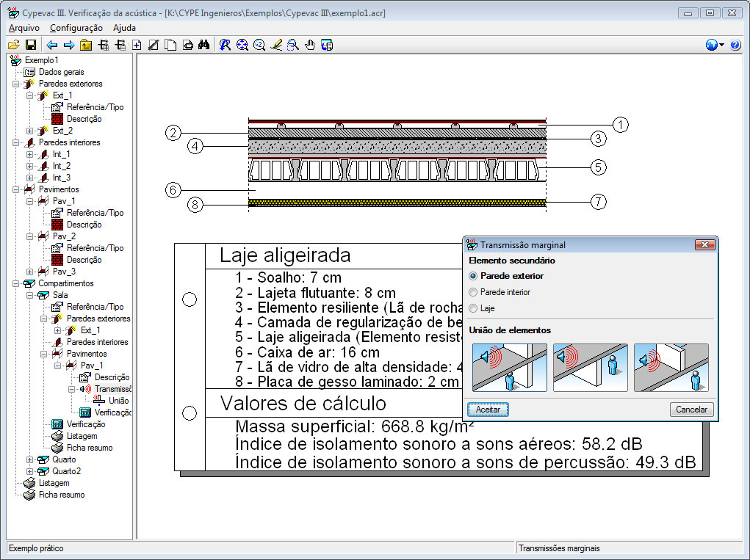
Task: Click the Dados gerais icon in tree
Action: [x=29, y=72]
